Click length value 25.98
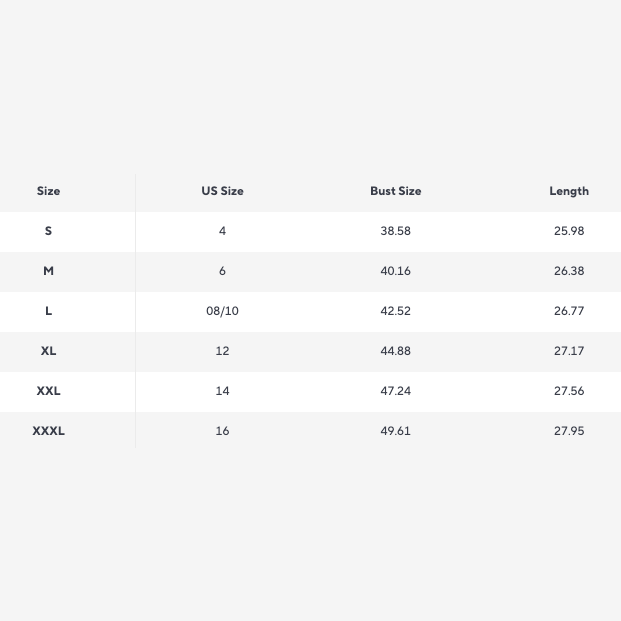This screenshot has height=621, width=621. [569, 231]
